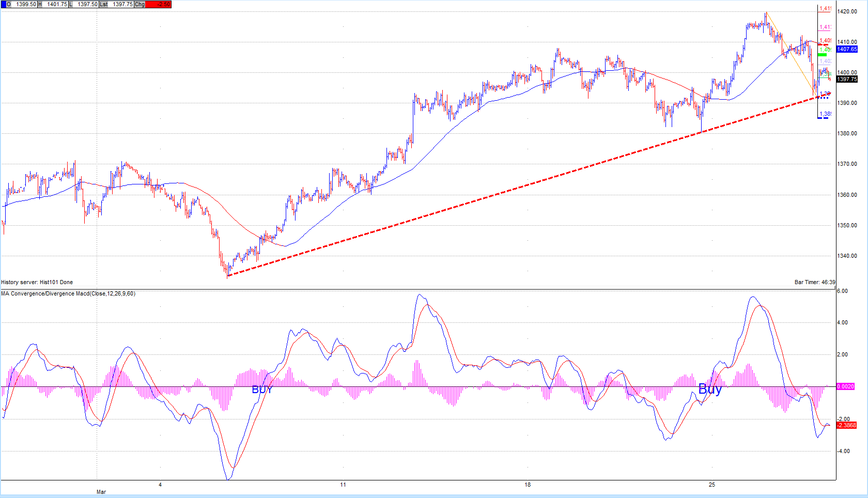Click the magenta 0.0020 MACD histogram value tag
The height and width of the screenshot is (498, 868).
[846, 386]
